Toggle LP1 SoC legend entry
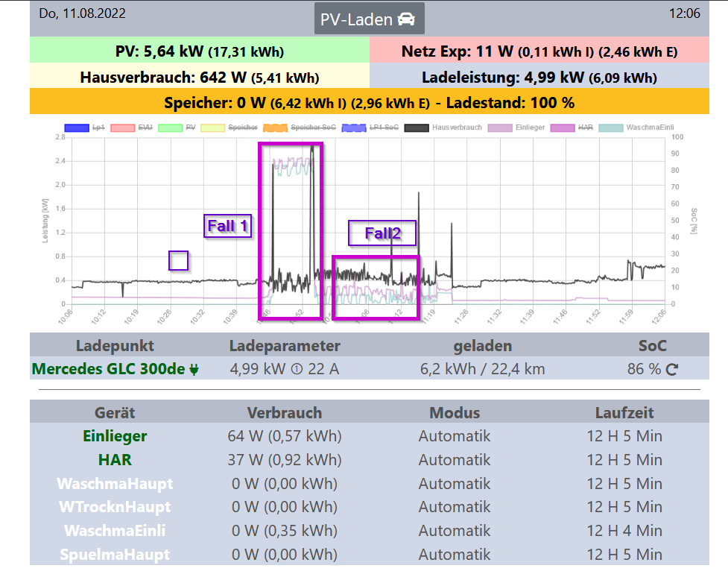 [x=354, y=127]
